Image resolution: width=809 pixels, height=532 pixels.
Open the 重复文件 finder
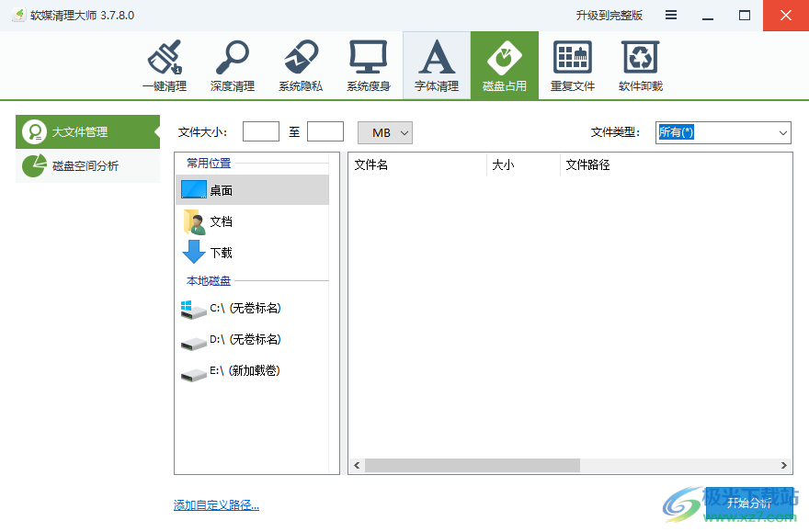[572, 64]
